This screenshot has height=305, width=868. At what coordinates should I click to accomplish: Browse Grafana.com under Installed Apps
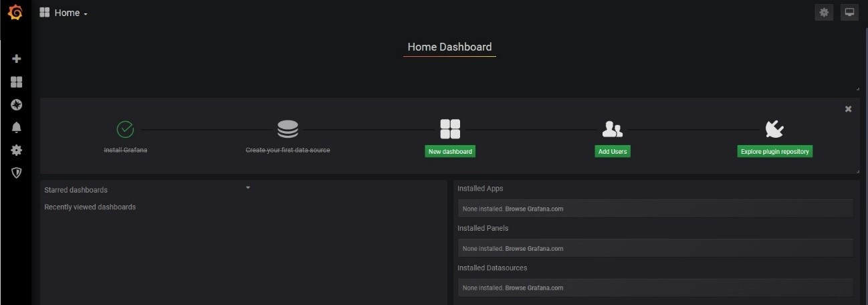pos(534,209)
